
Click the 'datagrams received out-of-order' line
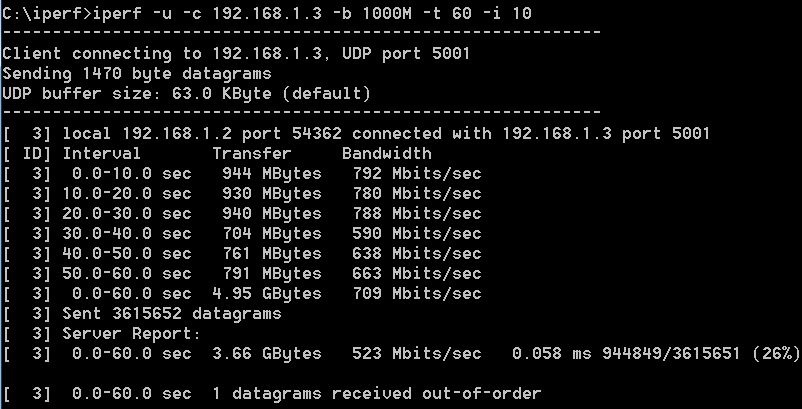pyautogui.click(x=386, y=394)
